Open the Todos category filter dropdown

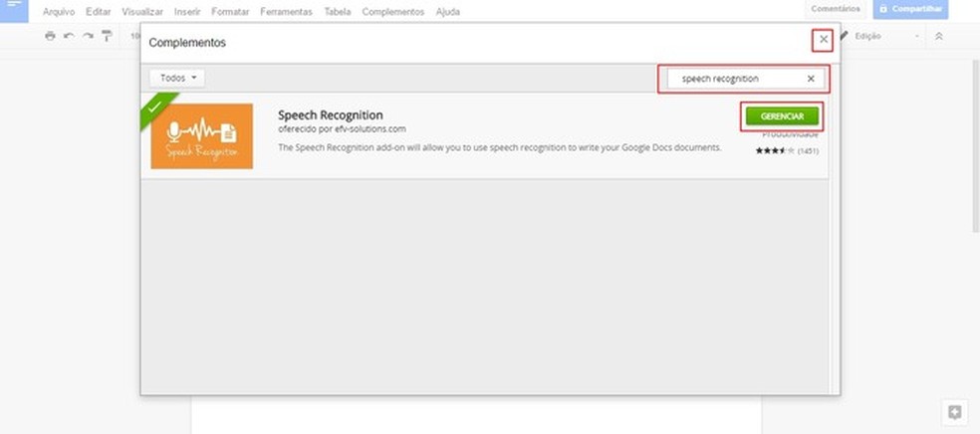tap(177, 78)
